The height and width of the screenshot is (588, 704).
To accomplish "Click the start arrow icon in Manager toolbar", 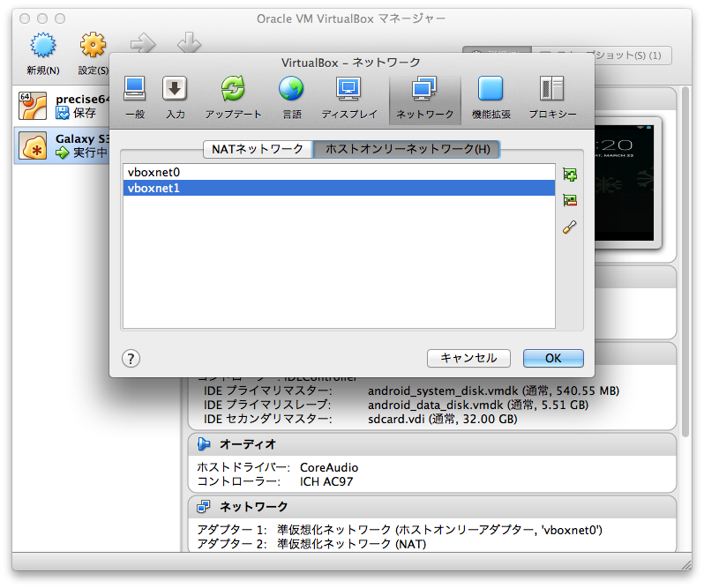I will coord(143,43).
